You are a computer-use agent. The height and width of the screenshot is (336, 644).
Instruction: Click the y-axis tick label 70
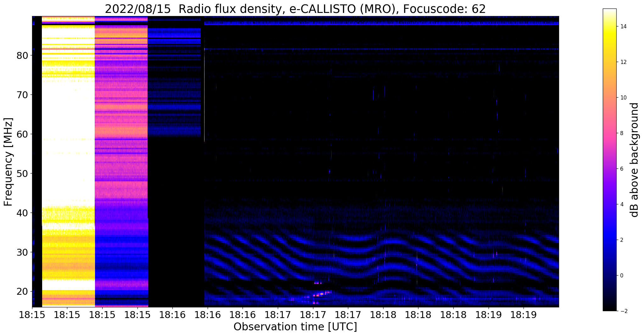click(x=23, y=95)
